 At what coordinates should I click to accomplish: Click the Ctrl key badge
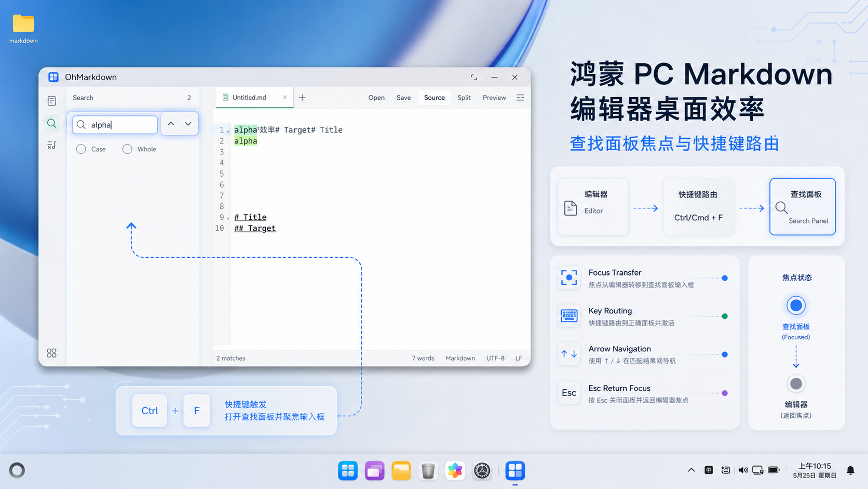point(150,411)
